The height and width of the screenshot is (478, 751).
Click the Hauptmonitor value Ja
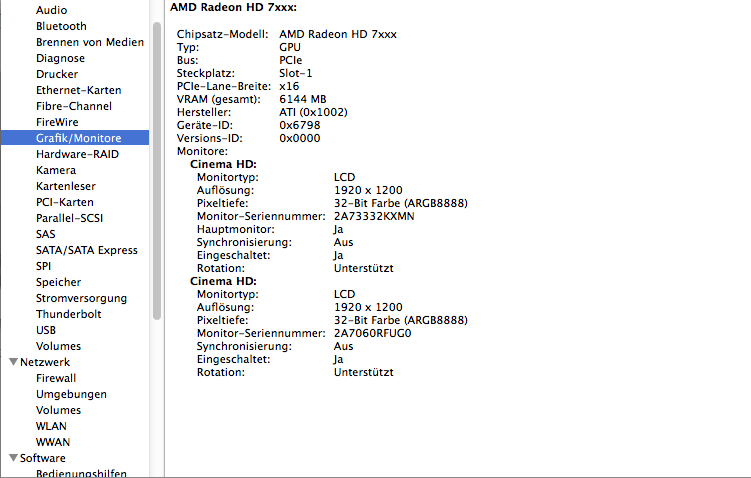(x=339, y=229)
